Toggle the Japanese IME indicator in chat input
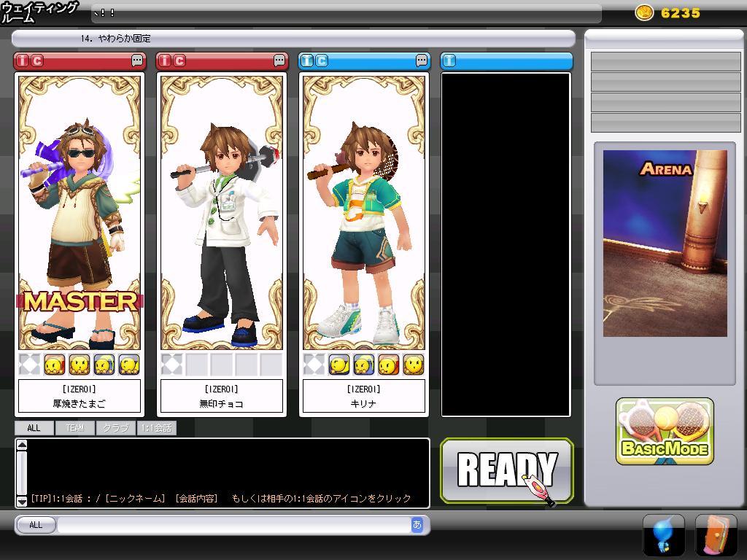This screenshot has height=560, width=747. click(417, 524)
